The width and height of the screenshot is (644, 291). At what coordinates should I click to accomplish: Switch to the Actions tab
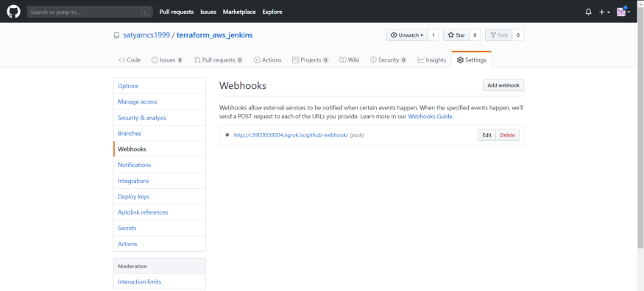tap(267, 60)
